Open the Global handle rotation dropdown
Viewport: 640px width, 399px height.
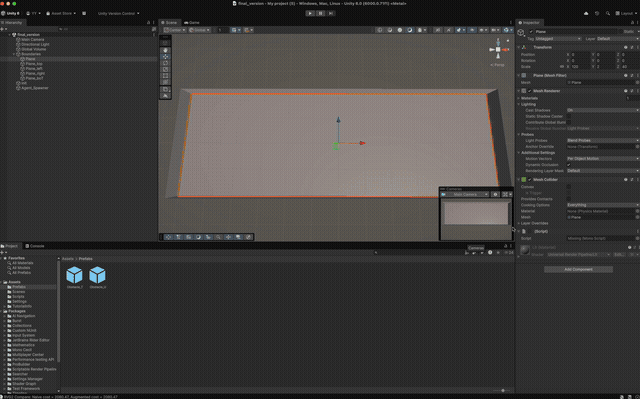[x=199, y=30]
